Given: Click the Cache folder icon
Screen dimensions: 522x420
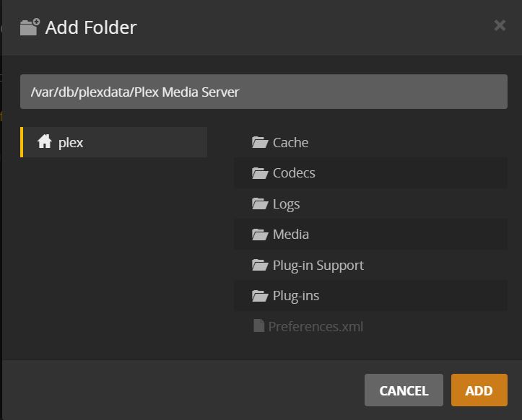Looking at the screenshot, I should pos(260,142).
